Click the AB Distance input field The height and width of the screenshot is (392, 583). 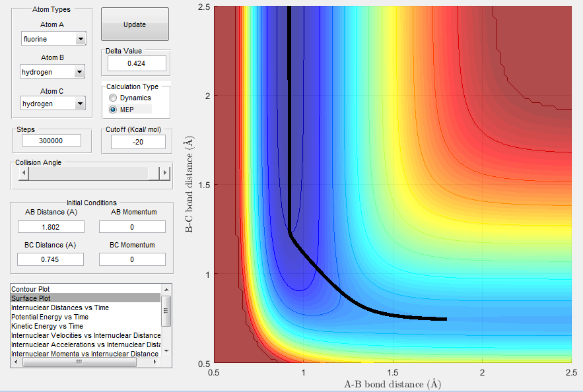(x=51, y=226)
